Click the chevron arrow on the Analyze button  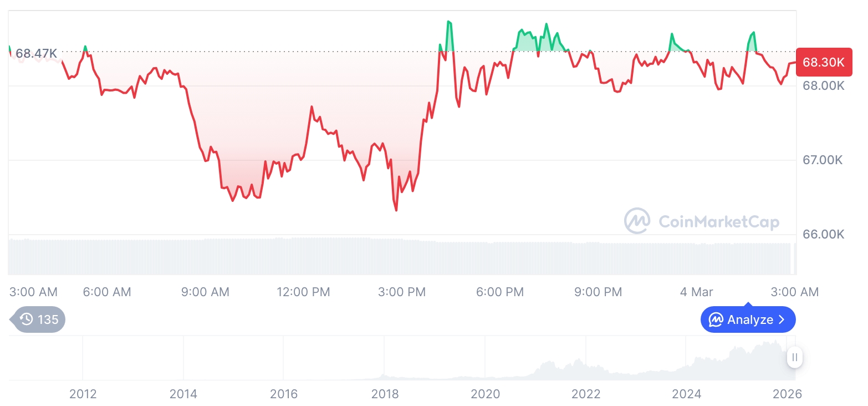[782, 319]
